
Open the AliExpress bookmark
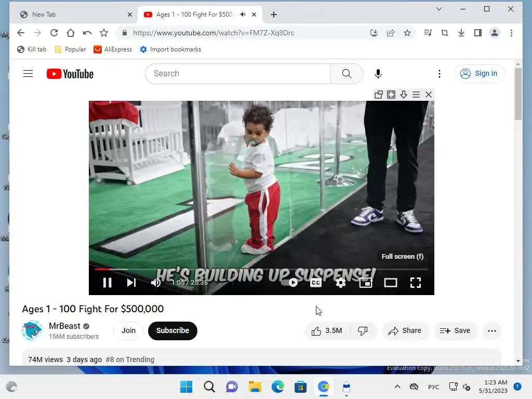point(113,49)
